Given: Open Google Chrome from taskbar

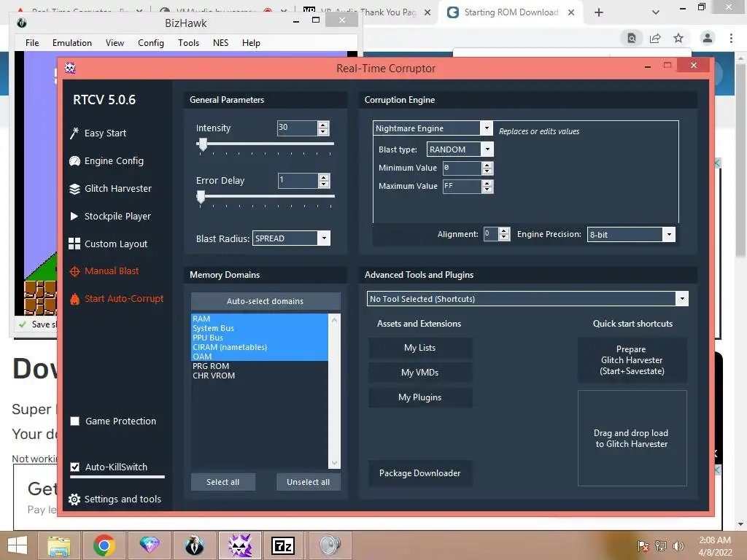Looking at the screenshot, I should [104, 545].
